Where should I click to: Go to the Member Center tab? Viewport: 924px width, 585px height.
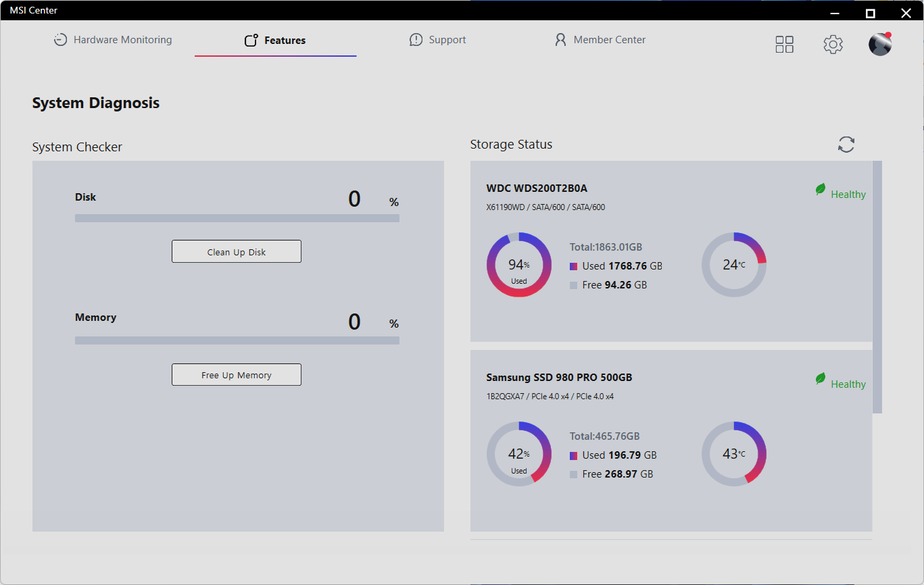[600, 40]
